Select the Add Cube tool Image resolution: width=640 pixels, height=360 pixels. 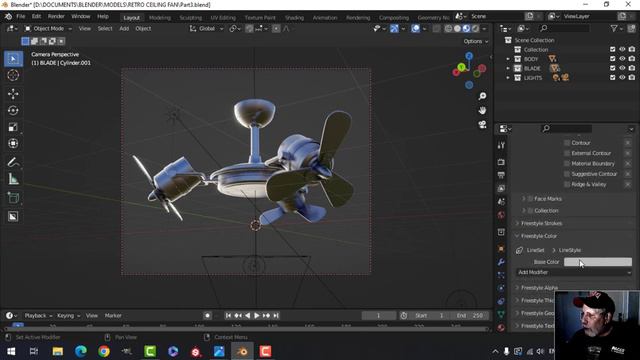13,198
